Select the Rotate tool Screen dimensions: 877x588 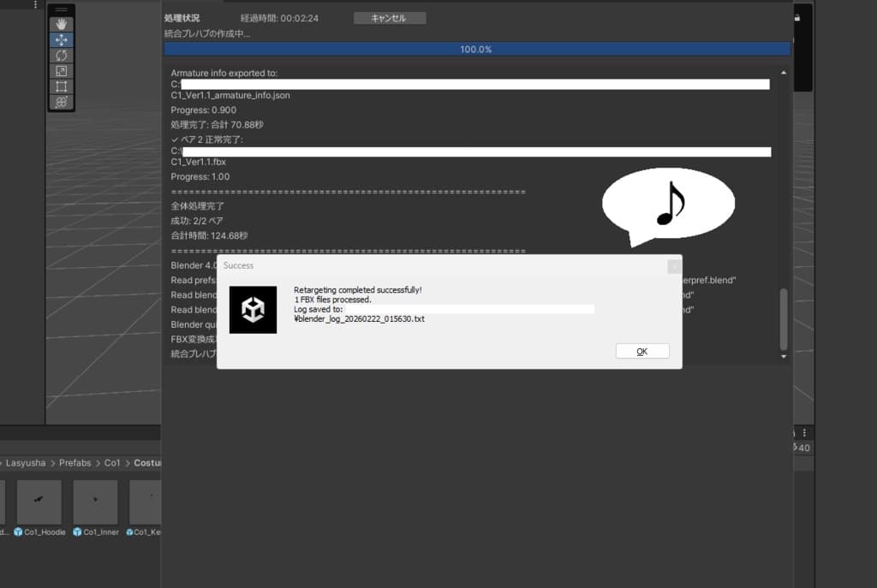[x=61, y=56]
